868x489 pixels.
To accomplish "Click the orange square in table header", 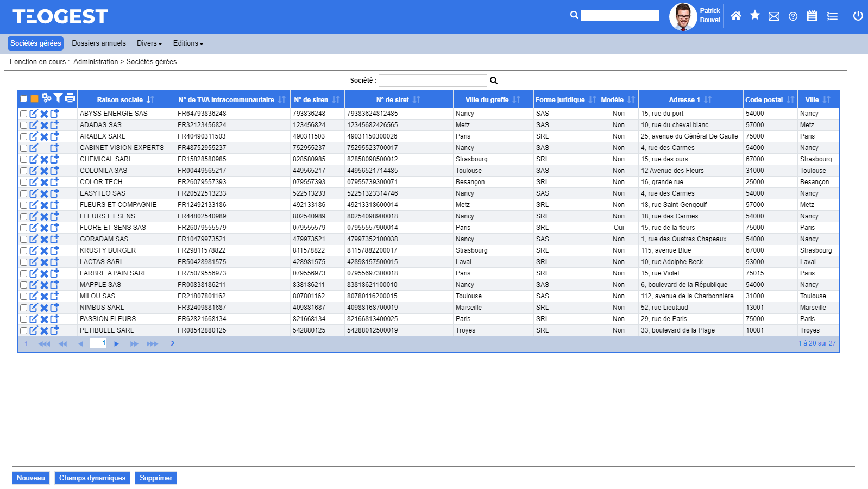I will (35, 99).
